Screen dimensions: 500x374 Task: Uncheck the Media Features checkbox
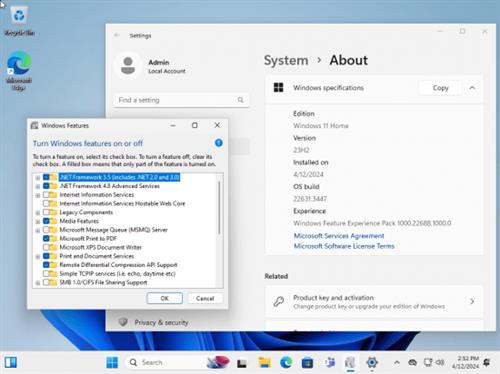pyautogui.click(x=46, y=221)
